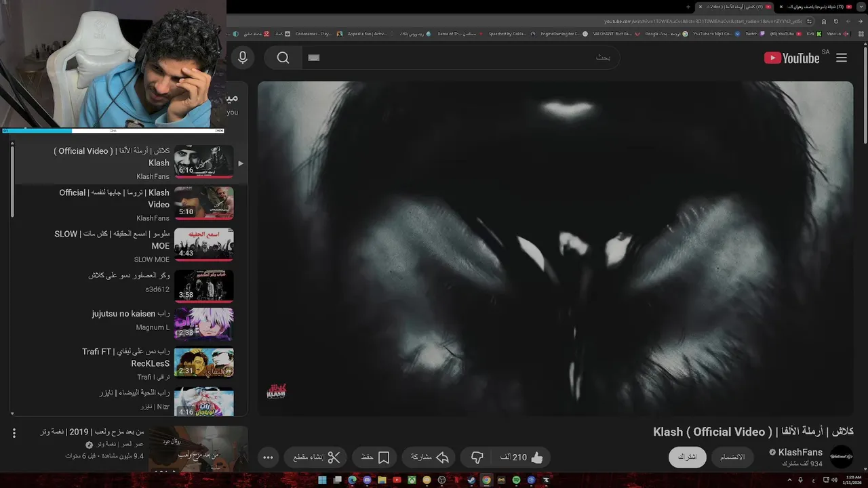Viewport: 868px width, 488px height.
Task: Open the YouTube hamburger guide menu
Action: pos(842,58)
